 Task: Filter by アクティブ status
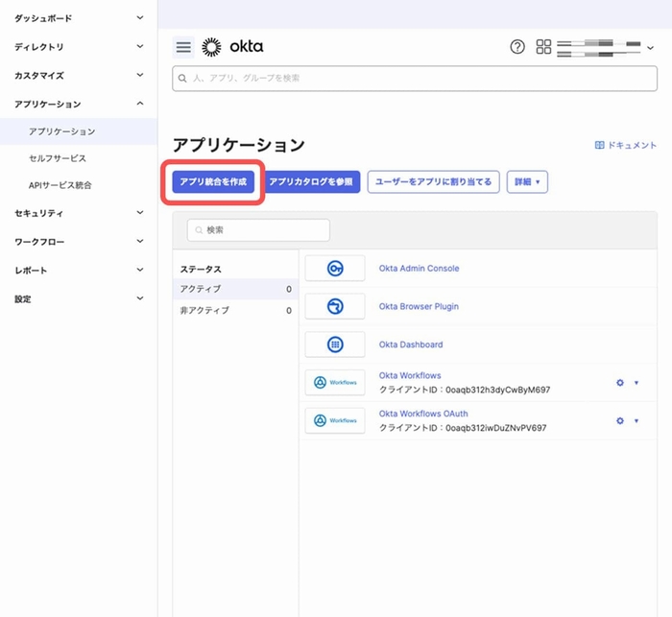(236, 289)
